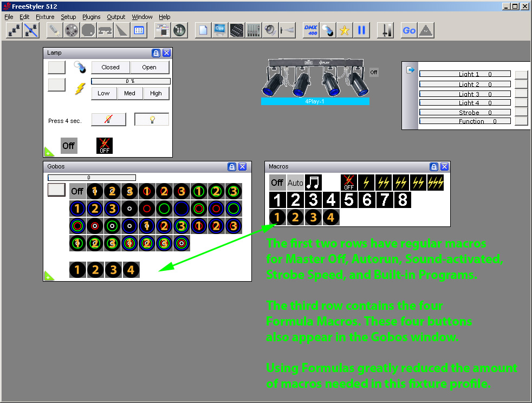The image size is (532, 403).
Task: Click the blue pause bars toolbar icon
Action: click(x=361, y=30)
